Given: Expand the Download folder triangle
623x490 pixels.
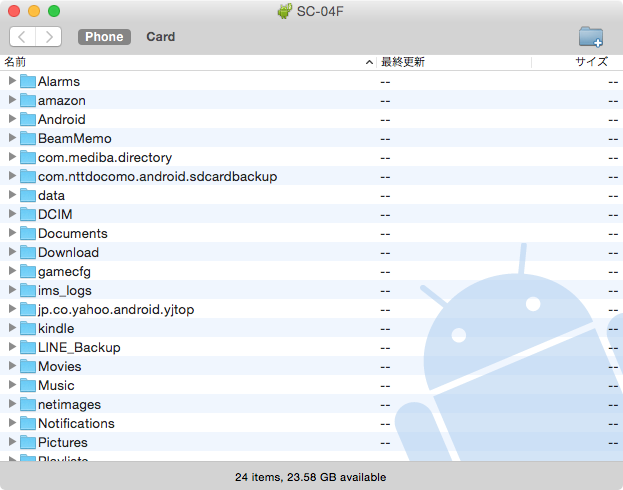Looking at the screenshot, I should point(12,252).
